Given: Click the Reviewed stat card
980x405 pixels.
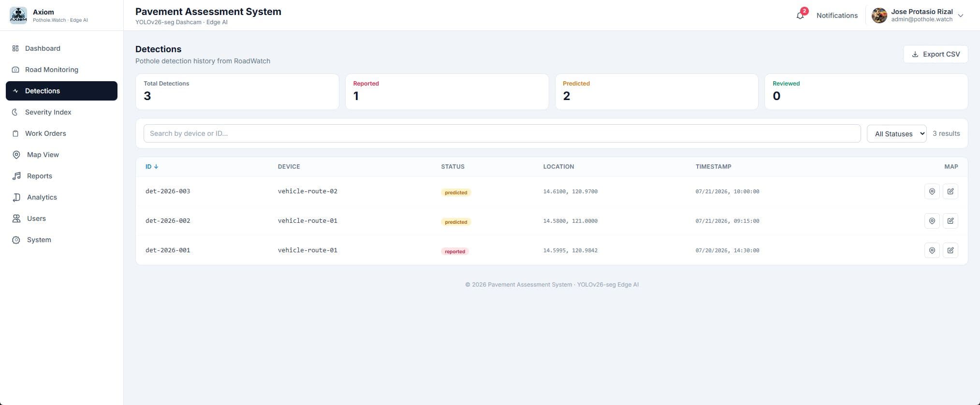Looking at the screenshot, I should click(x=866, y=92).
